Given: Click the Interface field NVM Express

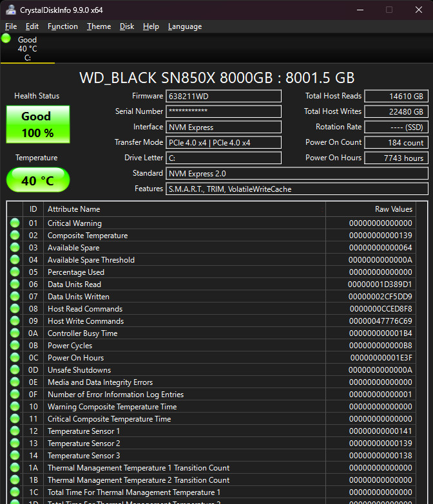Looking at the screenshot, I should coord(224,127).
